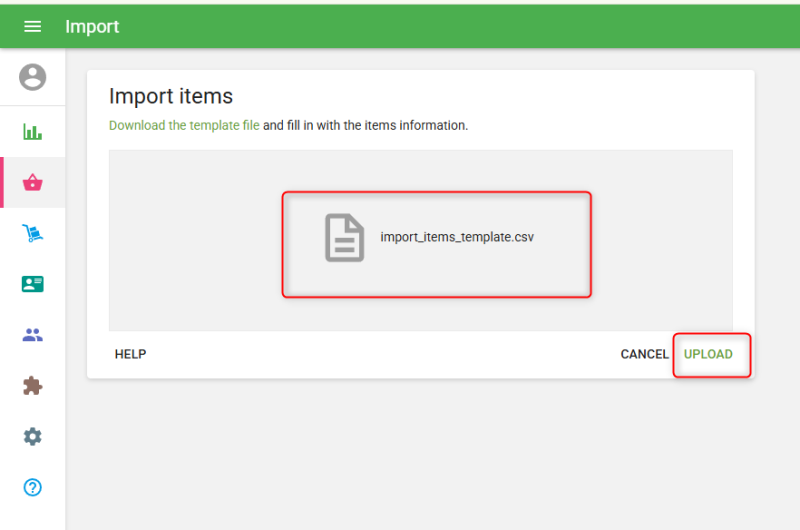The height and width of the screenshot is (530, 800).
Task: Go to Employees ID card icon
Action: (32, 284)
